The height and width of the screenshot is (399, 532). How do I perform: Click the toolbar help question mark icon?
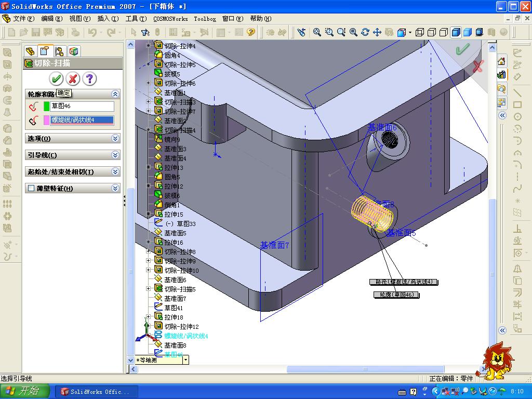click(x=251, y=32)
